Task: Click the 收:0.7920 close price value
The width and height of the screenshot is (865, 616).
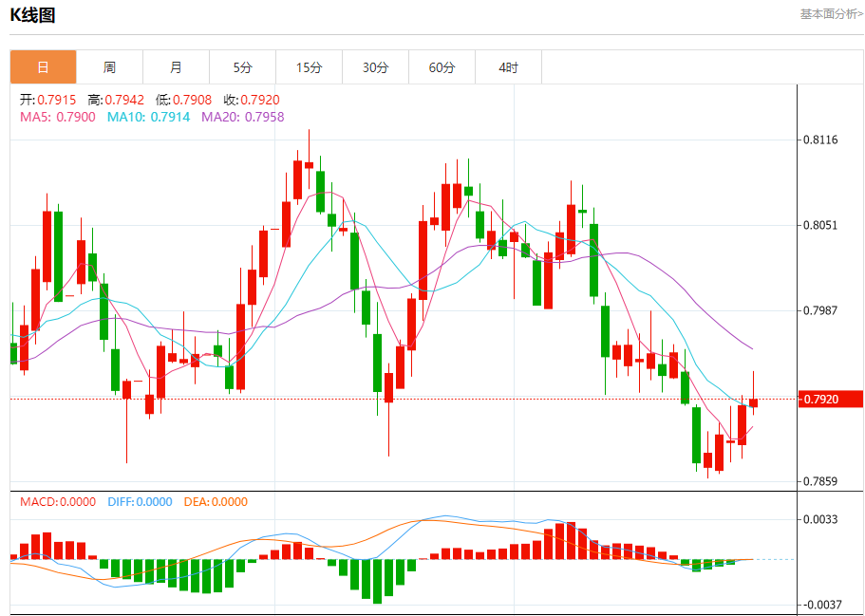Action: [252, 100]
